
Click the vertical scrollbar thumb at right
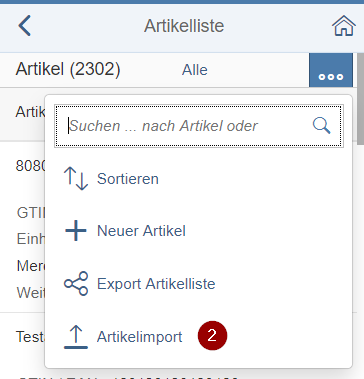click(360, 99)
